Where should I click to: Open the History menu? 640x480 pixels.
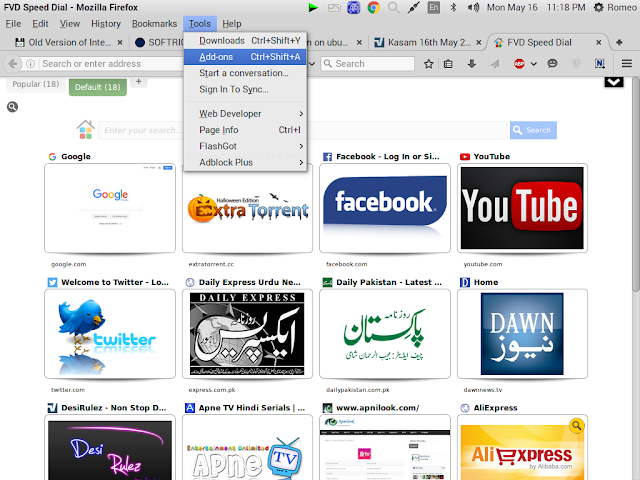(106, 24)
